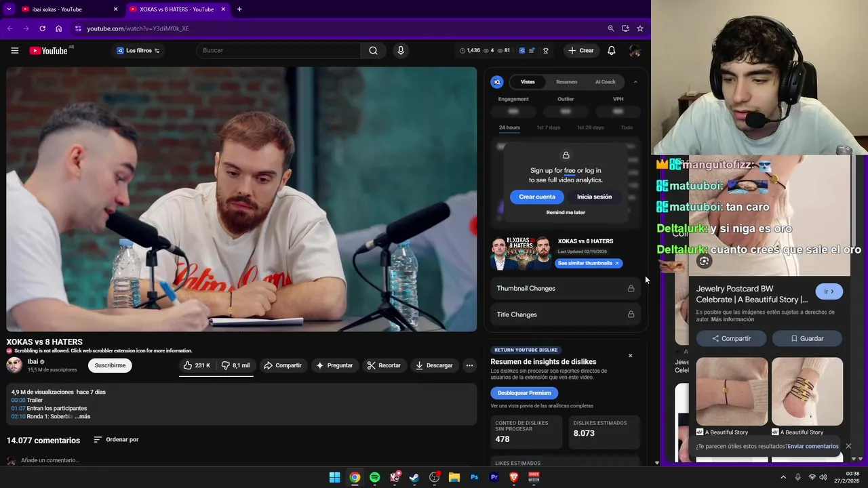Image resolution: width=868 pixels, height=488 pixels.
Task: Open the YouTube hamburger guide menu
Action: (14, 50)
